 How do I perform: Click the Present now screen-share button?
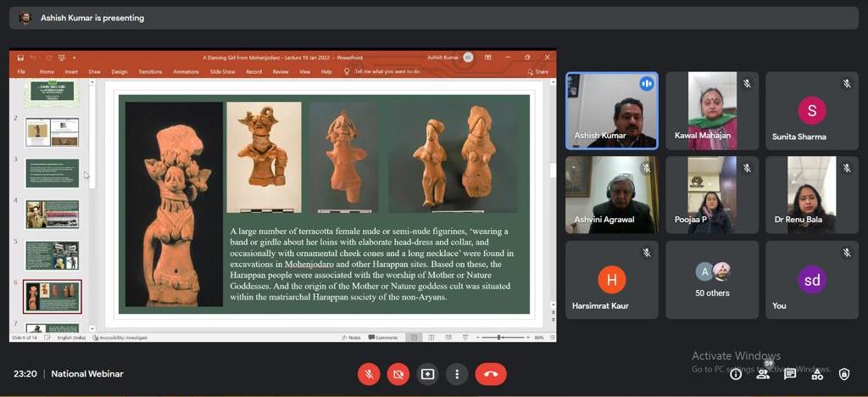pyautogui.click(x=427, y=374)
